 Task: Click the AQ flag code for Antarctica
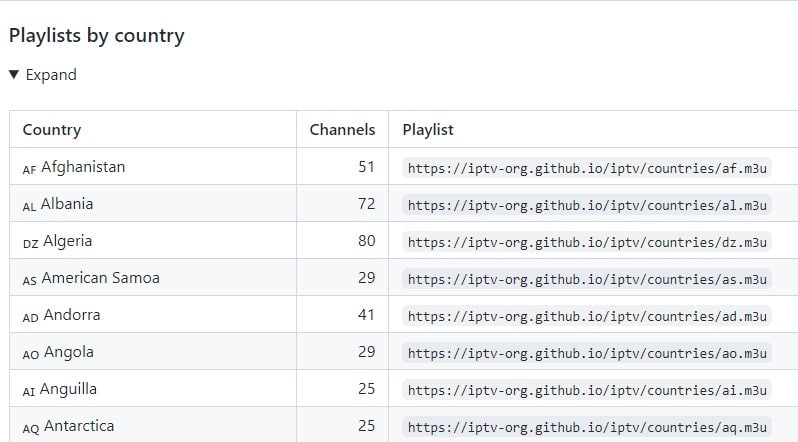coord(31,429)
